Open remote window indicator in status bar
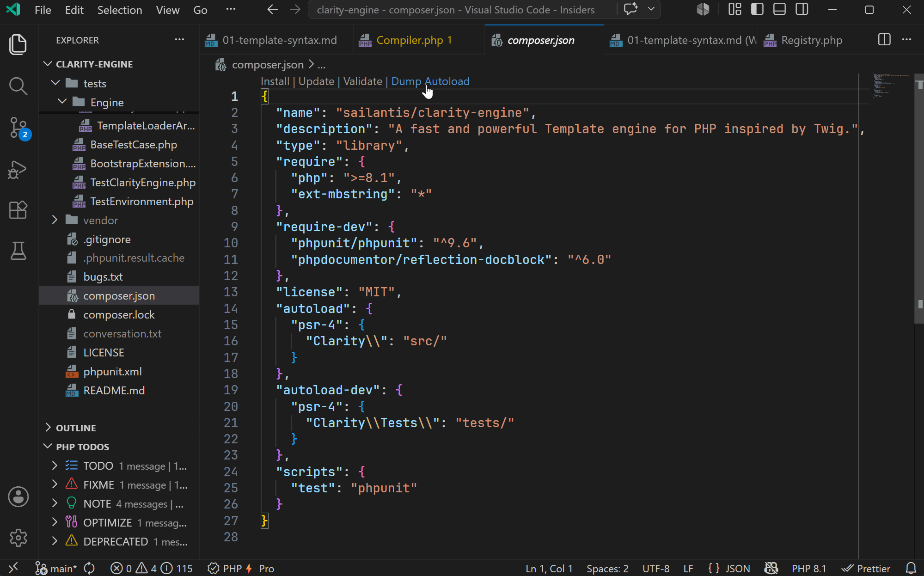The height and width of the screenshot is (576, 924). point(13,568)
